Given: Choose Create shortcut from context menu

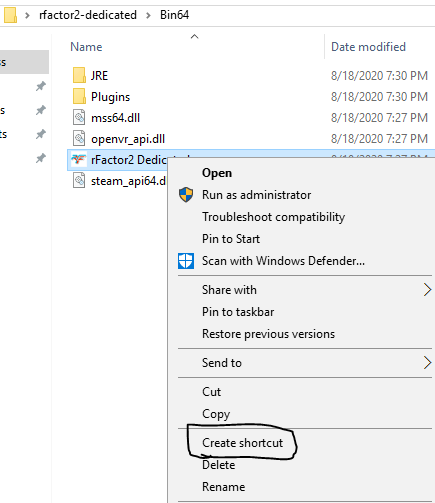Looking at the screenshot, I should point(242,443).
